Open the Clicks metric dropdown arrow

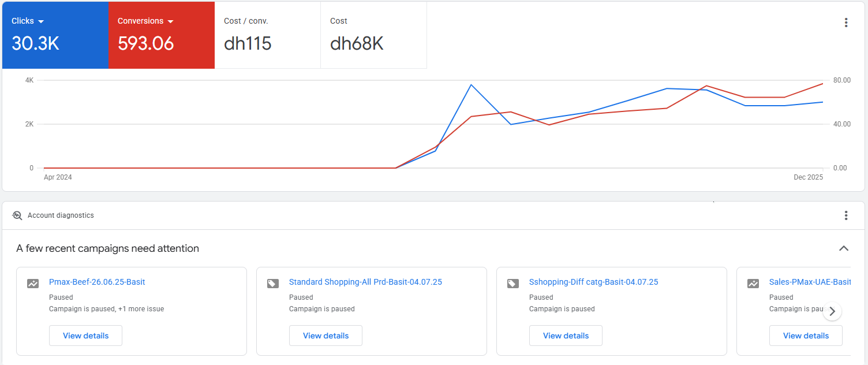coord(41,21)
